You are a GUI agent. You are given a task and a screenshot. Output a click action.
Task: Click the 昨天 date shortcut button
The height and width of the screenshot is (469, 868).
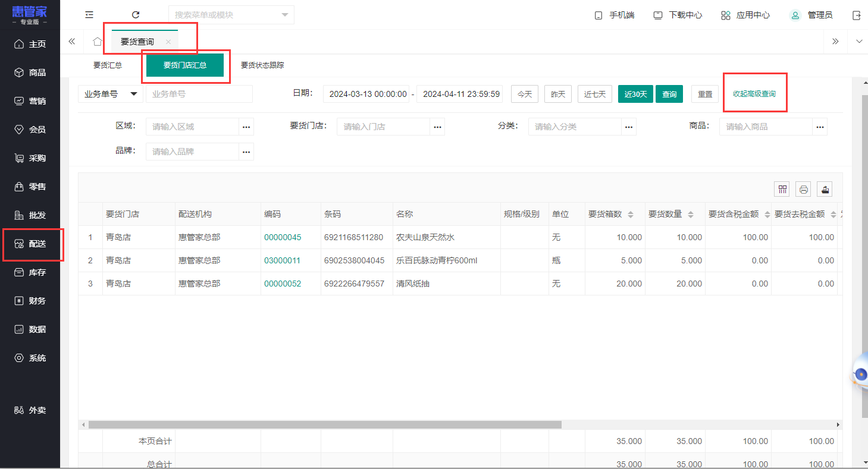[x=558, y=94]
